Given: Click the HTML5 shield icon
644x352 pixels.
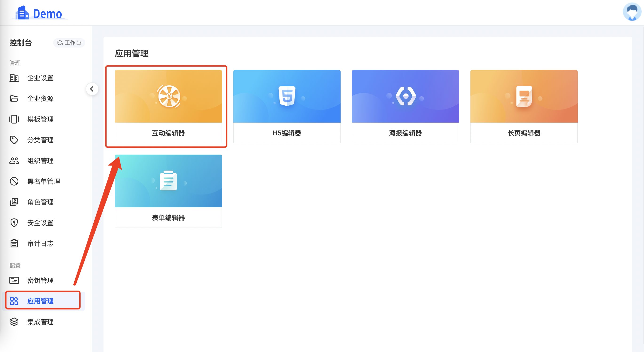Looking at the screenshot, I should pyautogui.click(x=287, y=96).
